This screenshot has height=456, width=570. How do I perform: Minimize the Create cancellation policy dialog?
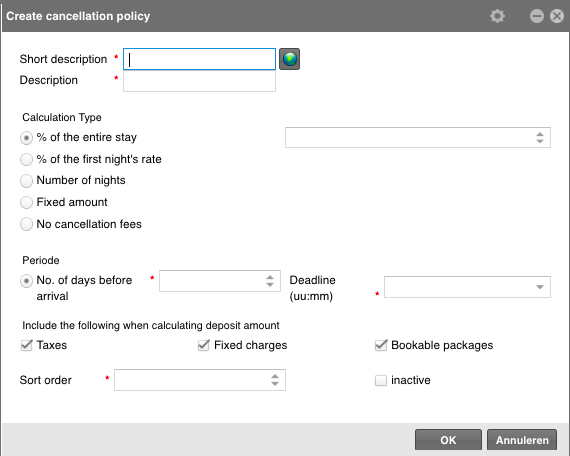pyautogui.click(x=537, y=16)
